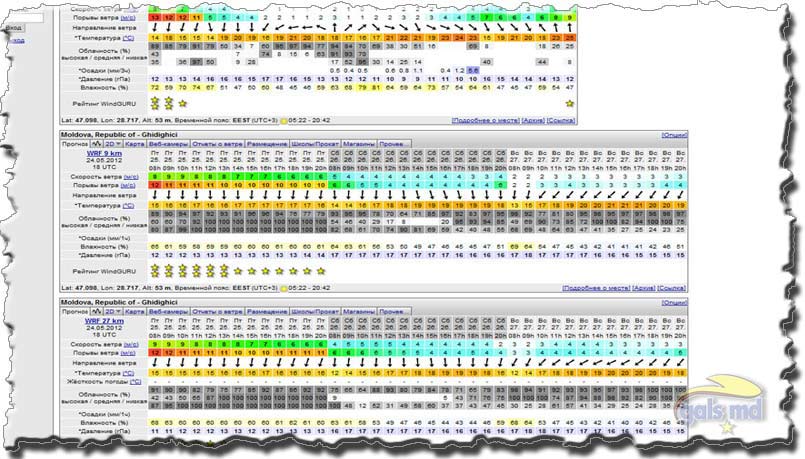The height and width of the screenshot is (459, 805).
Task: Click sun icon beside 05:22 - 20:42 in WRF 9 km panel
Action: pyautogui.click(x=284, y=289)
